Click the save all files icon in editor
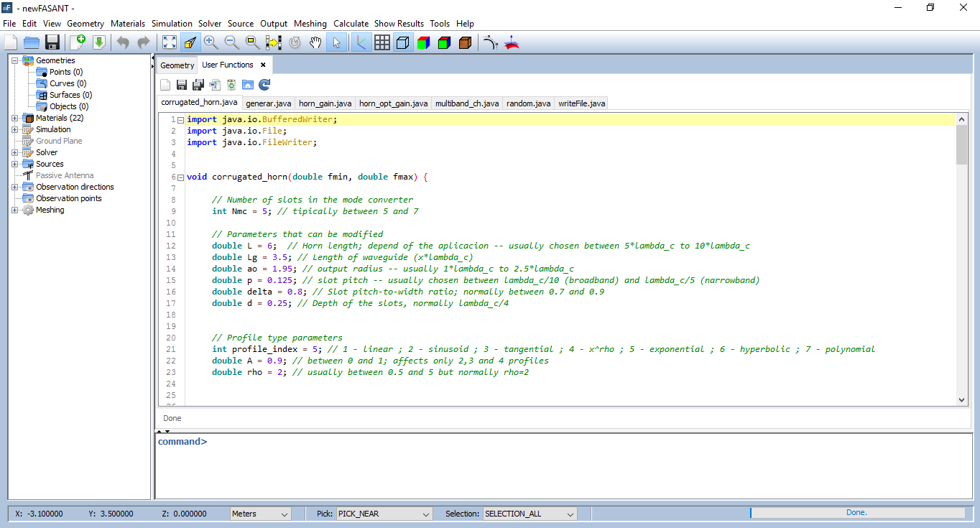The image size is (980, 528). pyautogui.click(x=198, y=85)
